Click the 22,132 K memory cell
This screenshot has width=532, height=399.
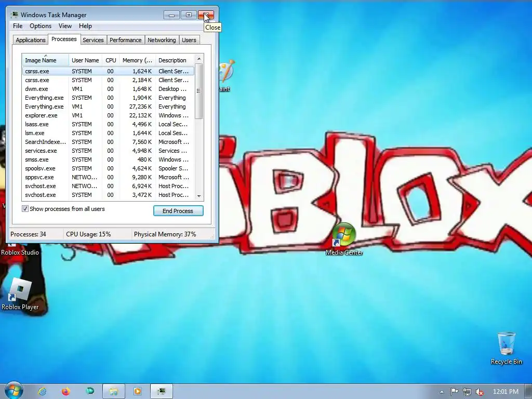click(140, 115)
